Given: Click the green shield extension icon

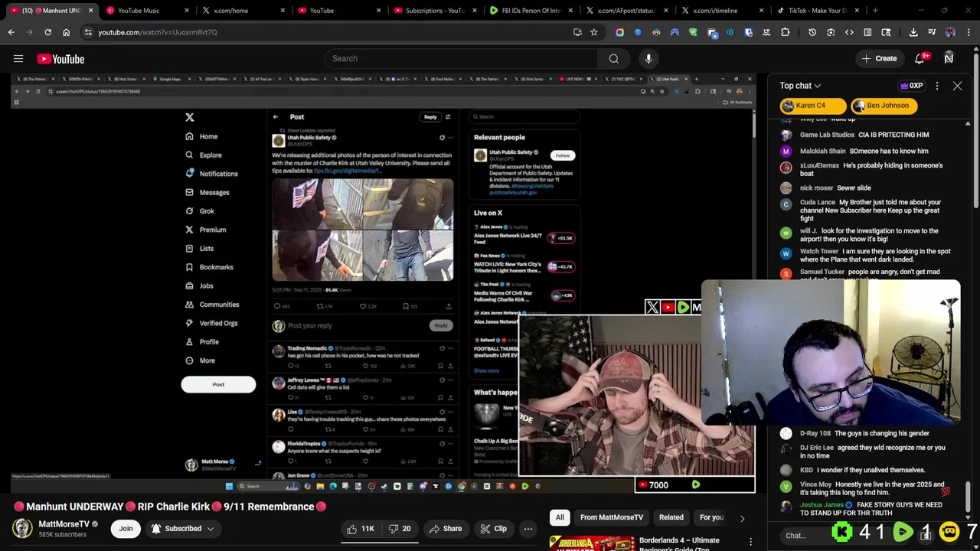Looking at the screenshot, I should pos(693,32).
